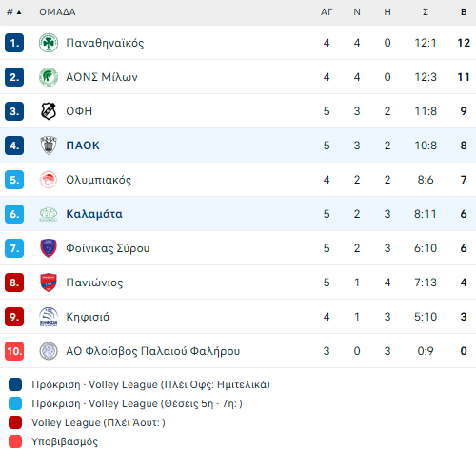Click the Παναθηναϊκός team logo

point(49,43)
